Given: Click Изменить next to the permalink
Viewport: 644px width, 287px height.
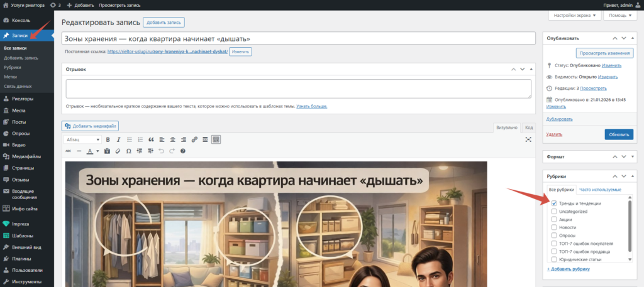Looking at the screenshot, I should click(240, 51).
